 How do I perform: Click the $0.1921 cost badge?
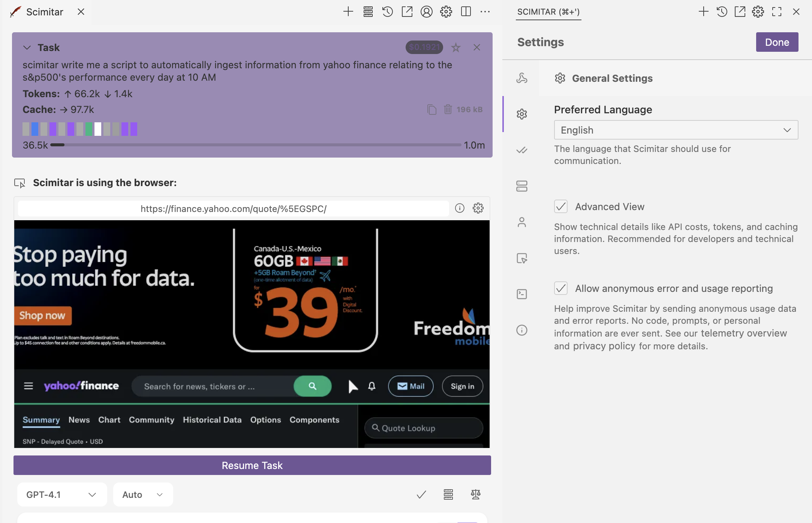424,47
